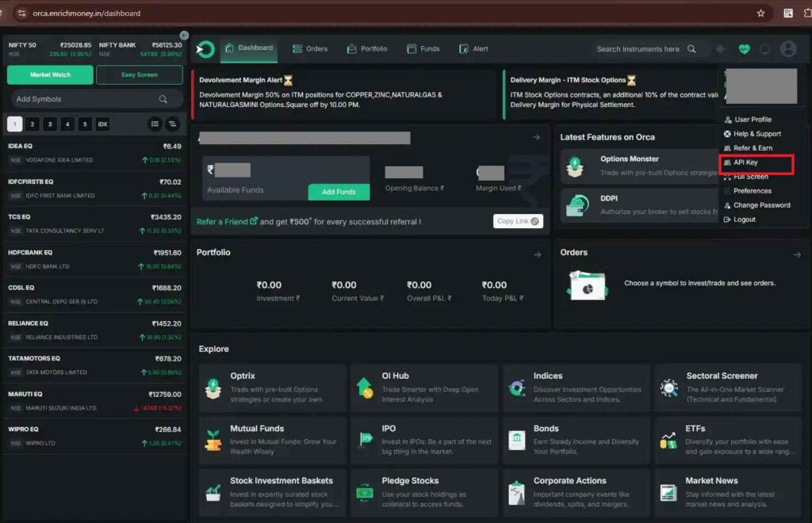Choose User Profile from the profile menu
This screenshot has width=812, height=523.
click(749, 120)
